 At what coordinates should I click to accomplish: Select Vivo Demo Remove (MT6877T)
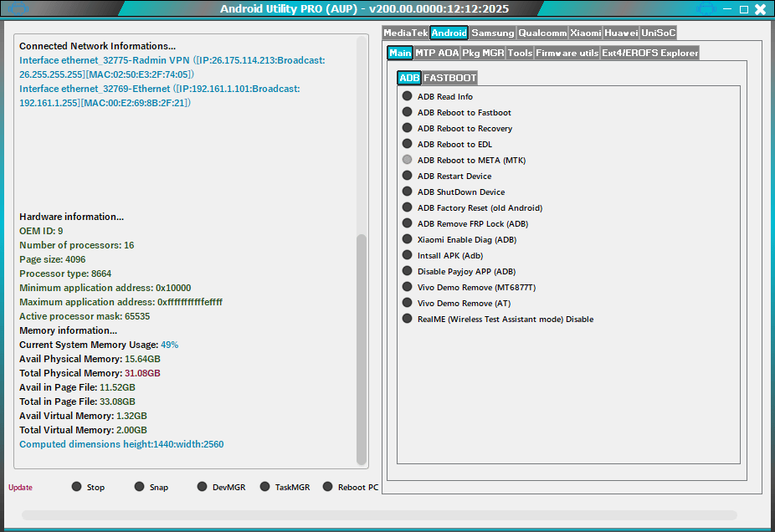(469, 287)
